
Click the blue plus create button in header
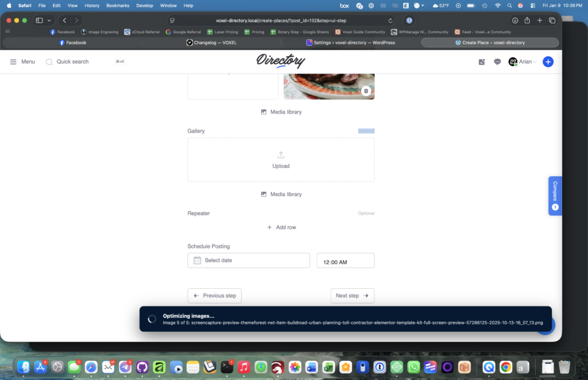click(x=548, y=62)
